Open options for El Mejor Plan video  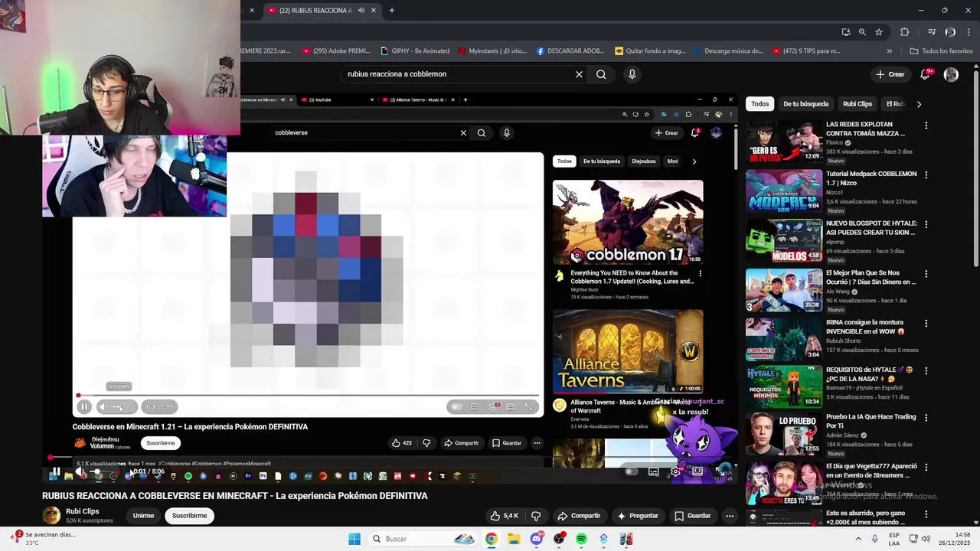coord(926,274)
